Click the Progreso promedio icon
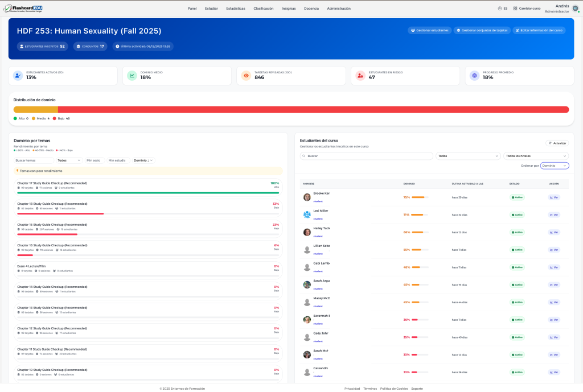 coord(473,75)
